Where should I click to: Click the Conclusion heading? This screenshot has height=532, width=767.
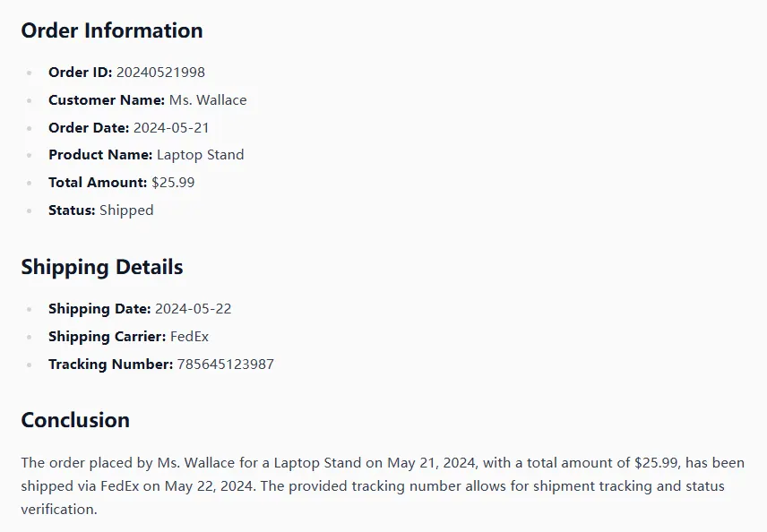[x=75, y=420]
